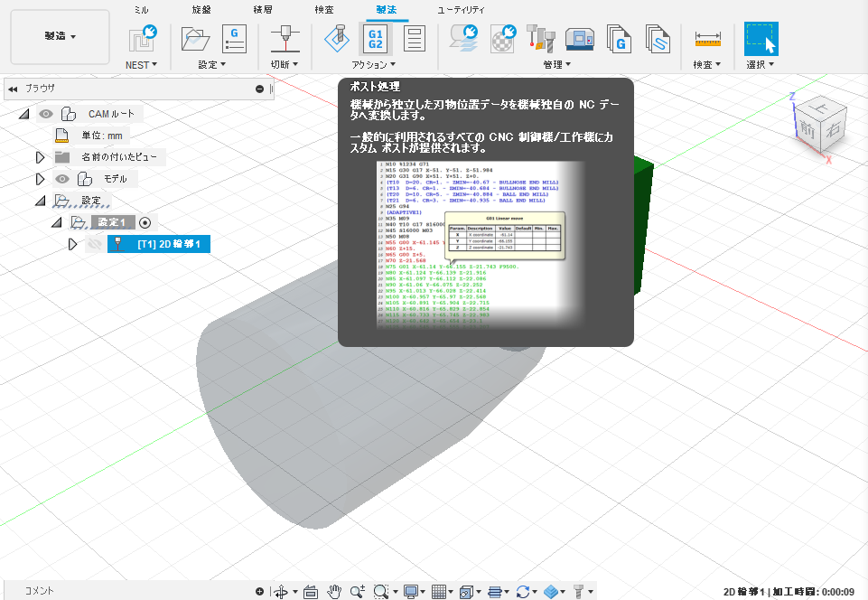Select the pan hand tool
This screenshot has width=868, height=600.
click(334, 592)
